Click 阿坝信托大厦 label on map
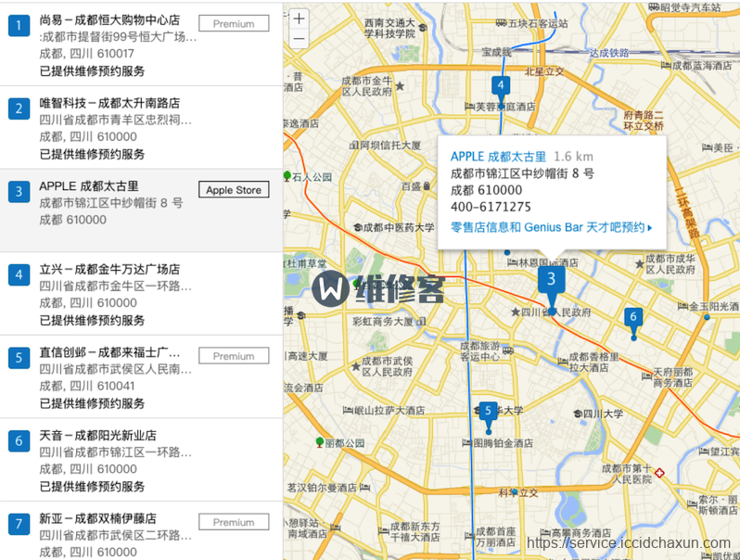Viewport: 740px width, 560px height. coord(390,146)
